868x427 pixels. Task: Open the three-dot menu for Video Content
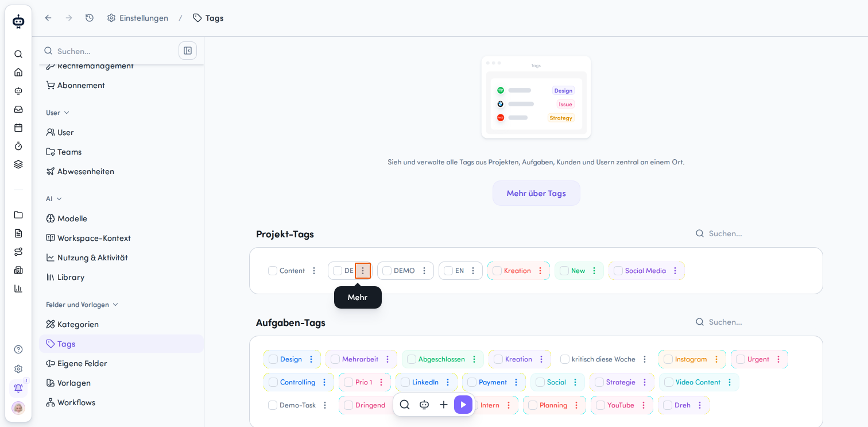pos(730,382)
